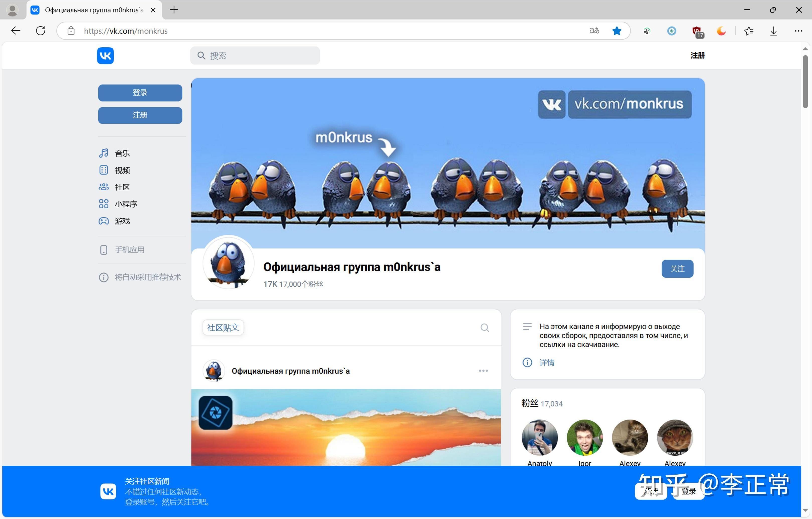Open 视频 in the sidebar
This screenshot has width=812, height=519.
122,170
